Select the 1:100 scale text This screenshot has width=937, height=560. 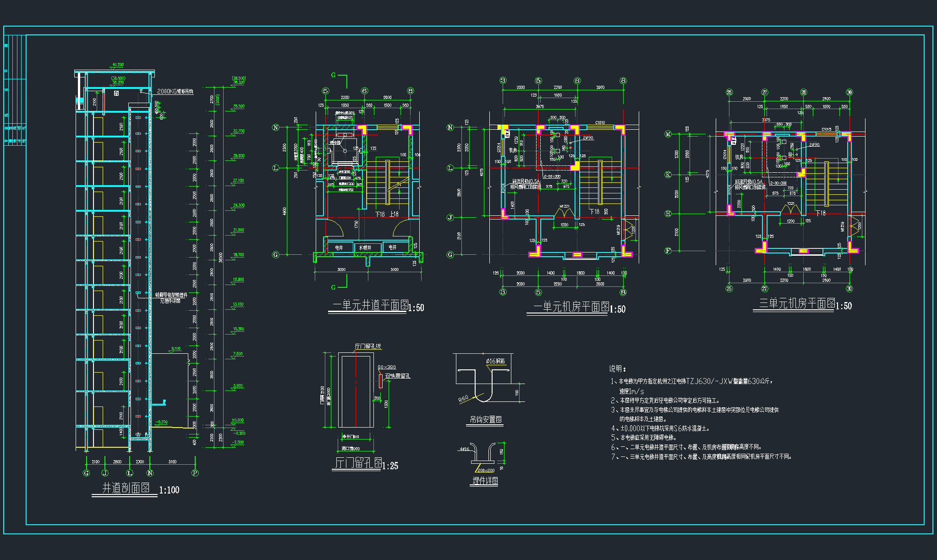click(x=169, y=490)
